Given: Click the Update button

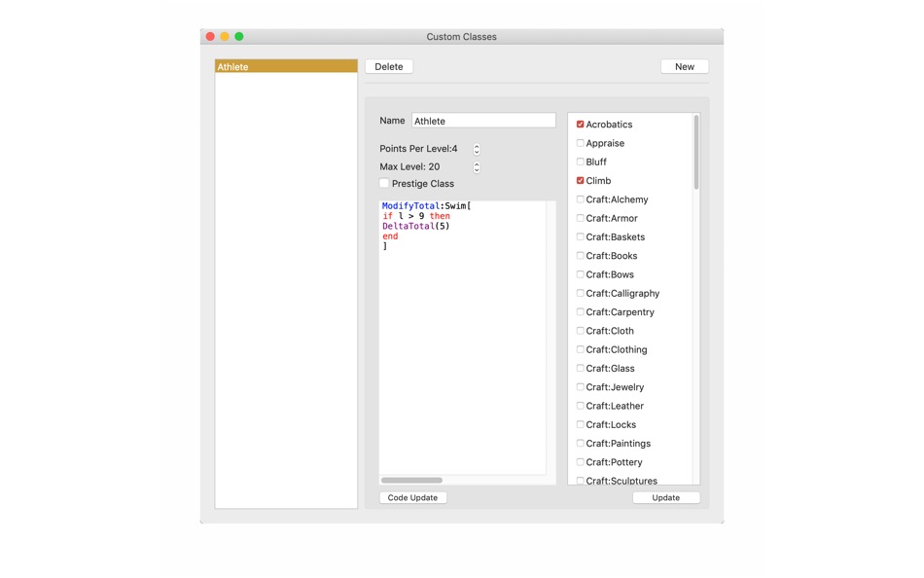Looking at the screenshot, I should (666, 498).
